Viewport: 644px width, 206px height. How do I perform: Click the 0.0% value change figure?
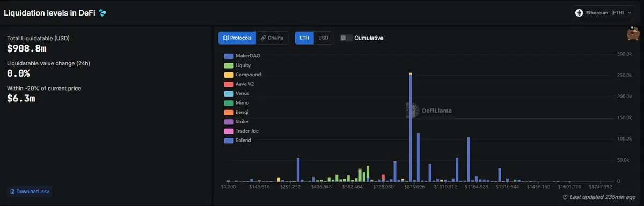(x=18, y=73)
